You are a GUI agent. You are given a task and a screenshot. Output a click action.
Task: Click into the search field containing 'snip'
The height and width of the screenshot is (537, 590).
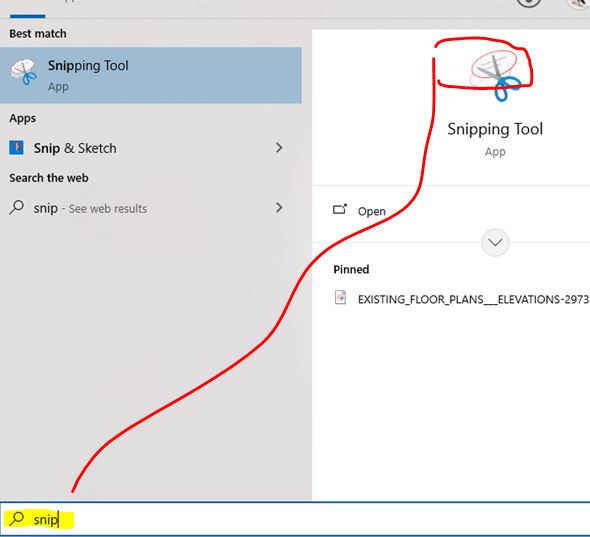click(295, 519)
